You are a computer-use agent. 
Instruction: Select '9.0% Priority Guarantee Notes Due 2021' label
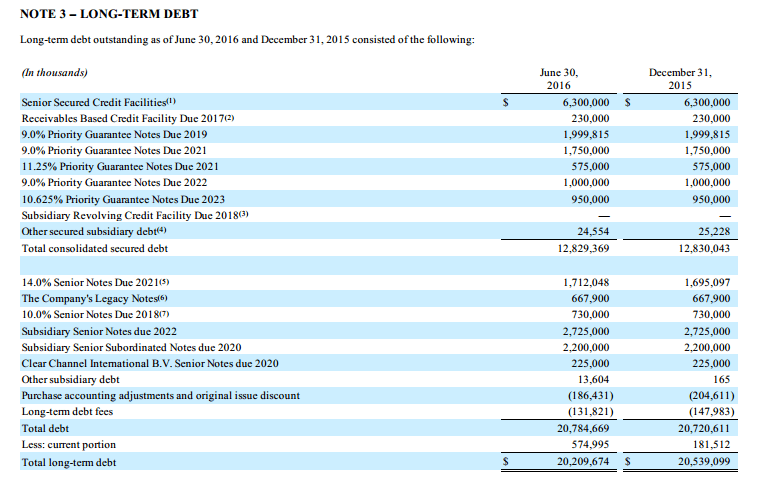coord(114,150)
